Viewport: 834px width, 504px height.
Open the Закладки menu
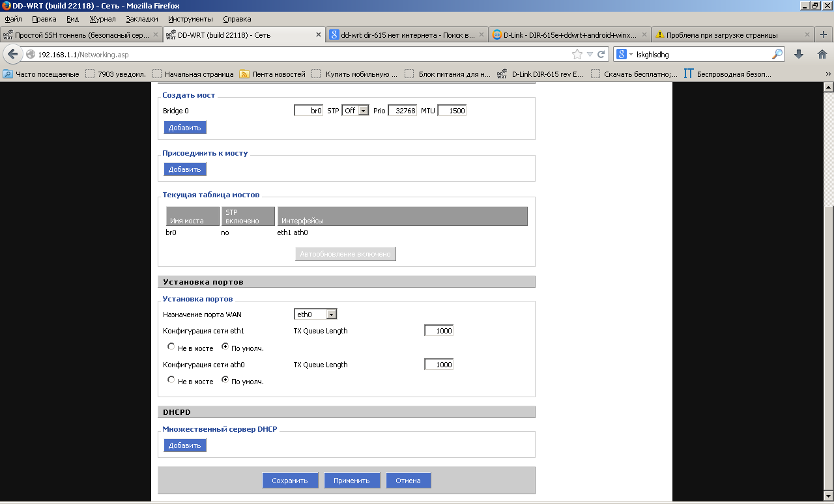coord(141,19)
